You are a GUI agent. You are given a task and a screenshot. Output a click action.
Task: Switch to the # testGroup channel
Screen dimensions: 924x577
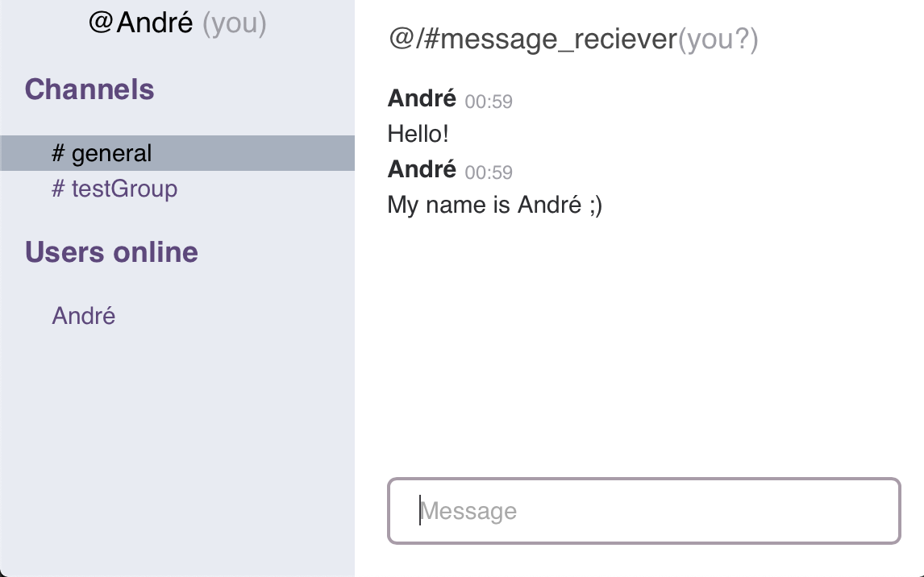click(x=123, y=189)
